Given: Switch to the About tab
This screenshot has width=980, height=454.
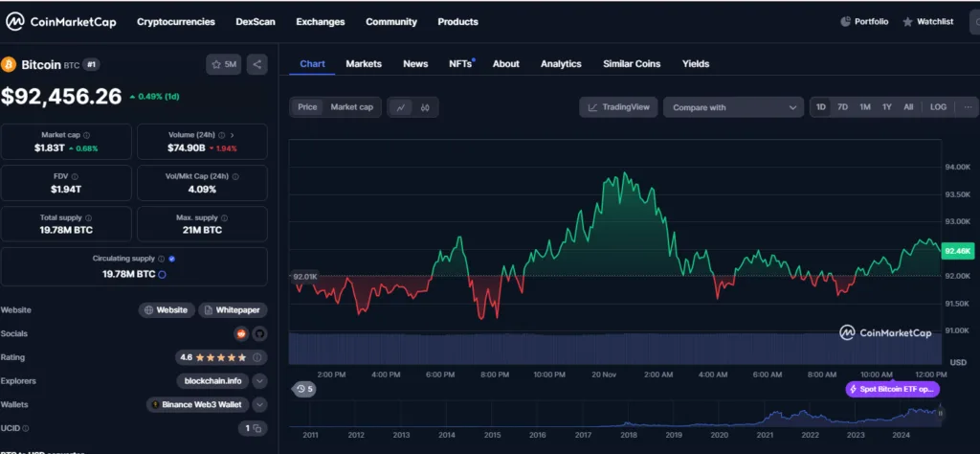Looking at the screenshot, I should 505,64.
